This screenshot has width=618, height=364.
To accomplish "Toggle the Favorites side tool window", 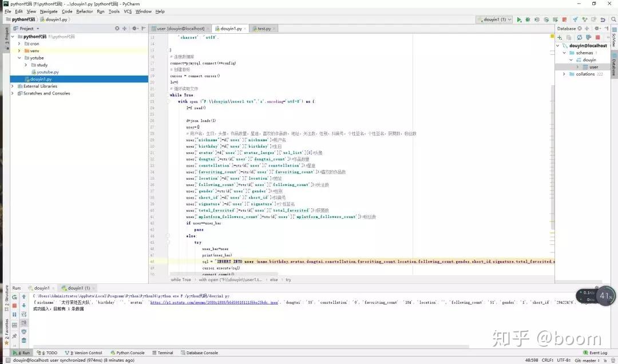I will coord(6,331).
